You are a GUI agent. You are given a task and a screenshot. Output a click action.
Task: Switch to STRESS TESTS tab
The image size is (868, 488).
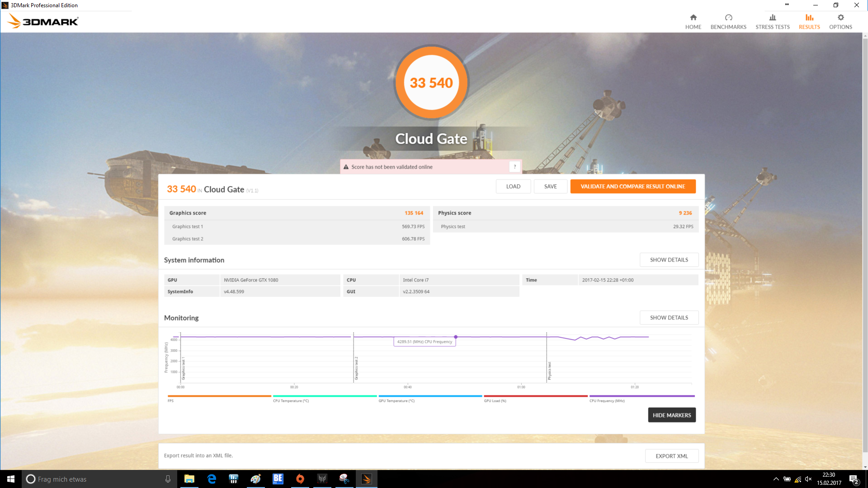773,22
